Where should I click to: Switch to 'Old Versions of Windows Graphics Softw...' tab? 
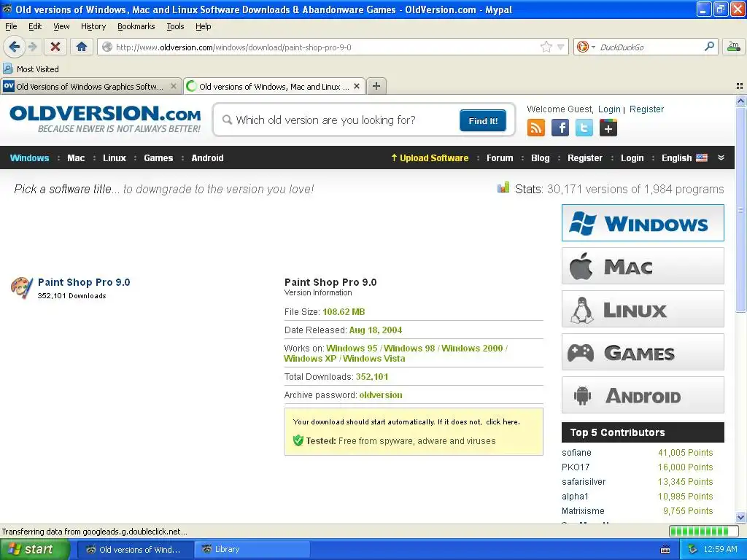[90, 86]
